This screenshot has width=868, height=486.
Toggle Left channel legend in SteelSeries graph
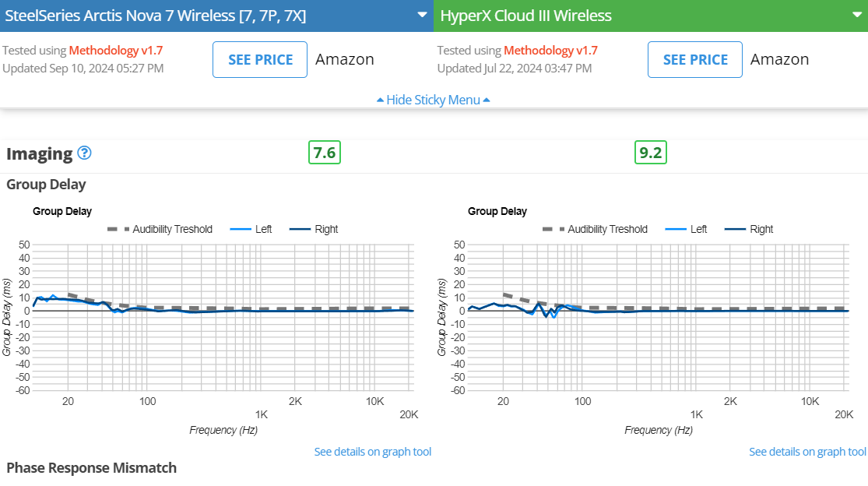(251, 229)
